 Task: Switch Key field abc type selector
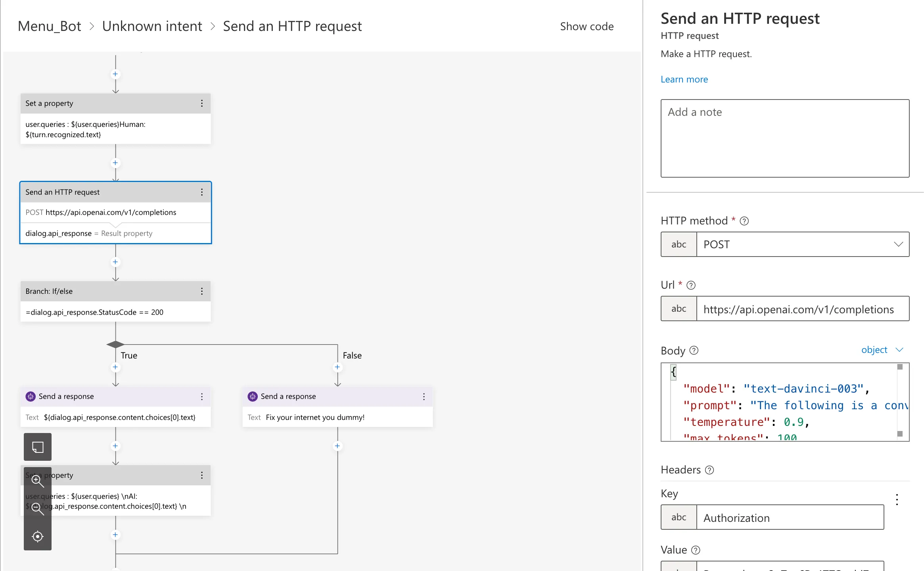tap(679, 517)
